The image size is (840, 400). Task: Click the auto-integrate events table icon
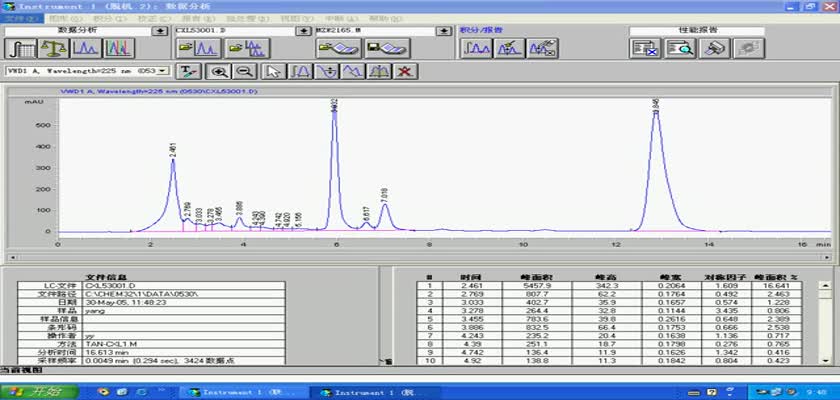[543, 49]
